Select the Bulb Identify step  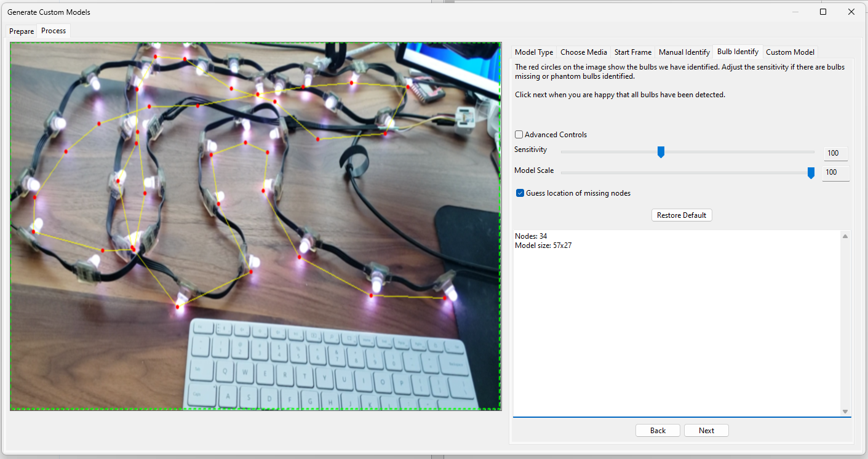(737, 52)
